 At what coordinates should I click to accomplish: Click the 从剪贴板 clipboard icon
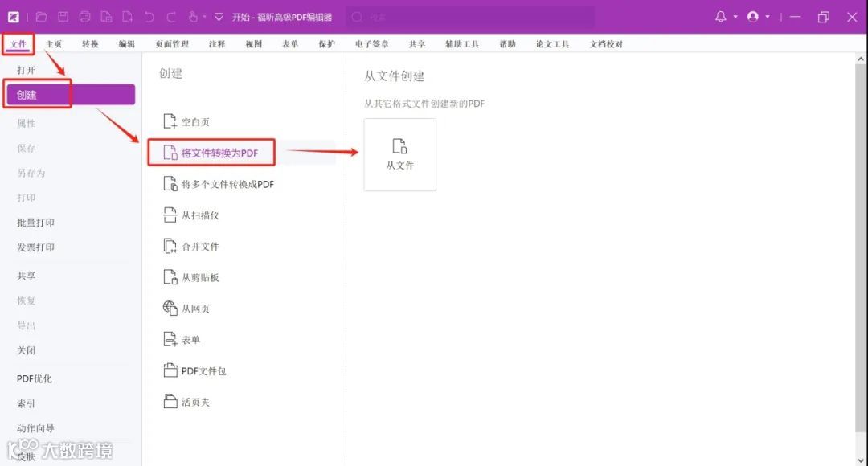[170, 276]
